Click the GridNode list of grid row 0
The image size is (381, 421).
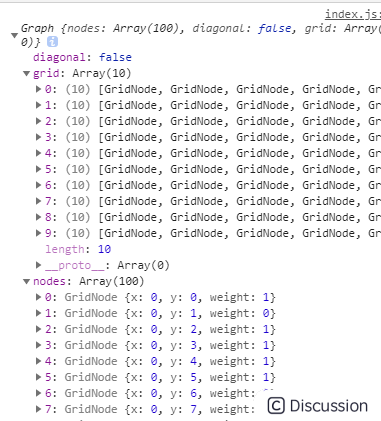[239, 89]
